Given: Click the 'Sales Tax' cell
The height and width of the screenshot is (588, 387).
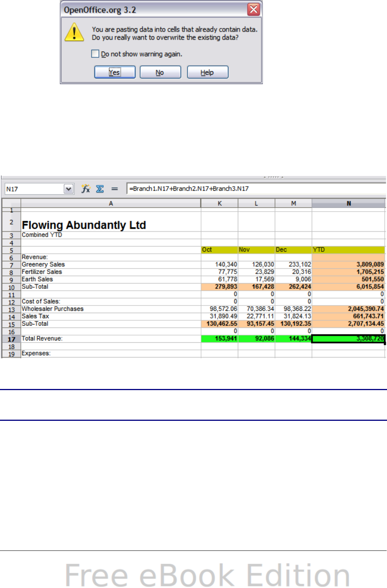Looking at the screenshot, I should point(111,316).
